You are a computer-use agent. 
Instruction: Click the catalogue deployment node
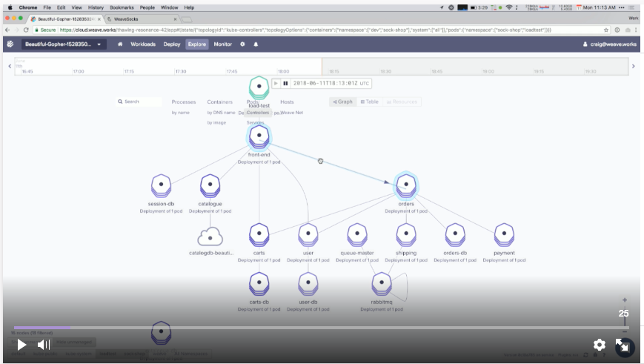point(210,185)
